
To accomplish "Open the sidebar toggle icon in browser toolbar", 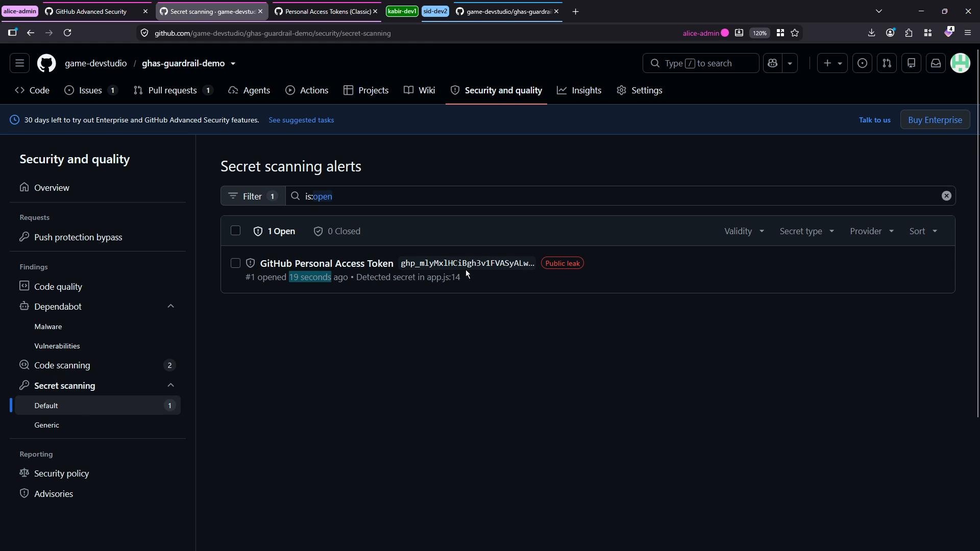I will 12,33.
